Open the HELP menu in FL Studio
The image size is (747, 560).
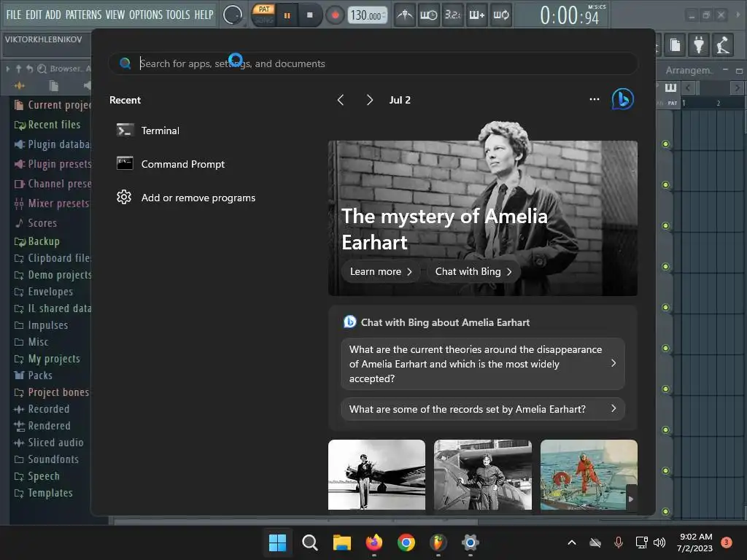pyautogui.click(x=204, y=15)
